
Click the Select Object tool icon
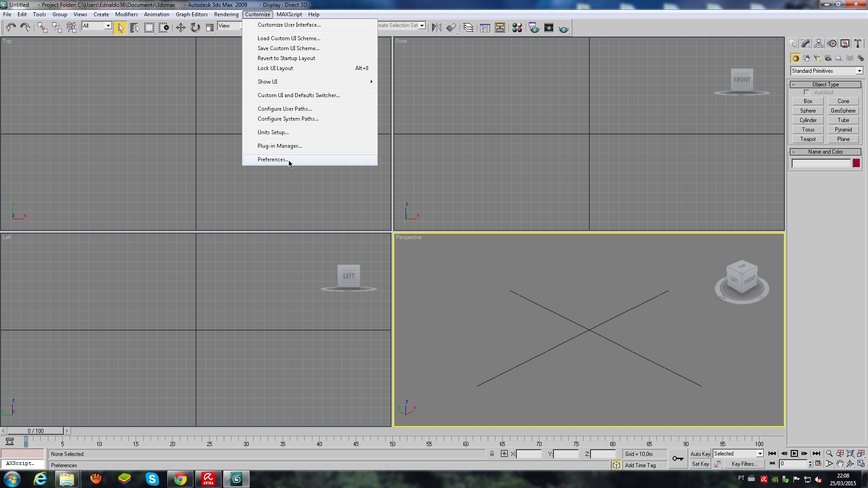click(120, 28)
